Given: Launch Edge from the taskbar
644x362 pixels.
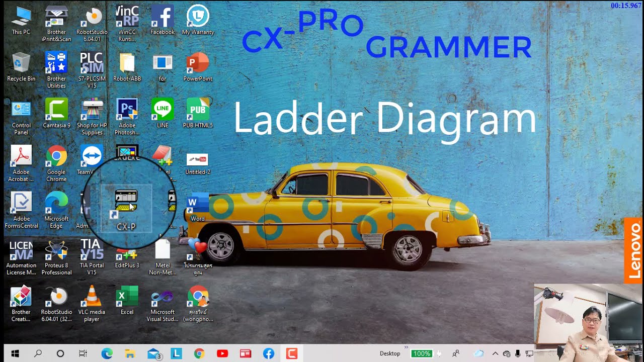Looking at the screenshot, I should pyautogui.click(x=107, y=353).
